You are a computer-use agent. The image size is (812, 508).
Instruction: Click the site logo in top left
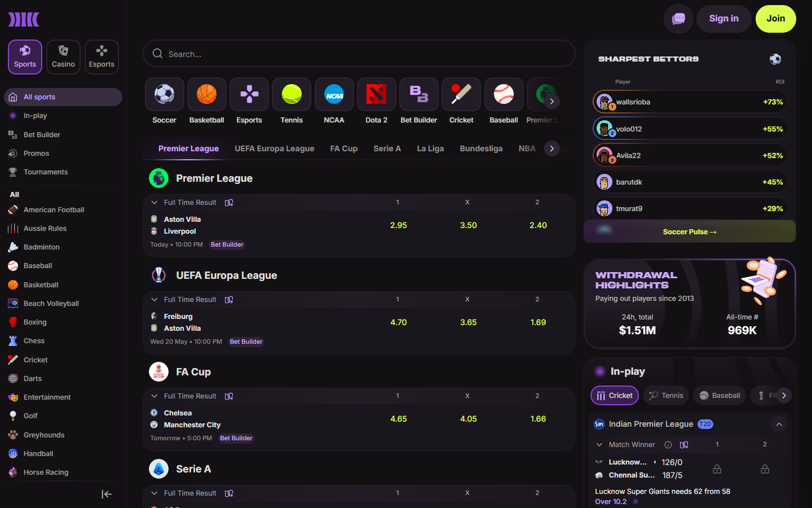24,19
